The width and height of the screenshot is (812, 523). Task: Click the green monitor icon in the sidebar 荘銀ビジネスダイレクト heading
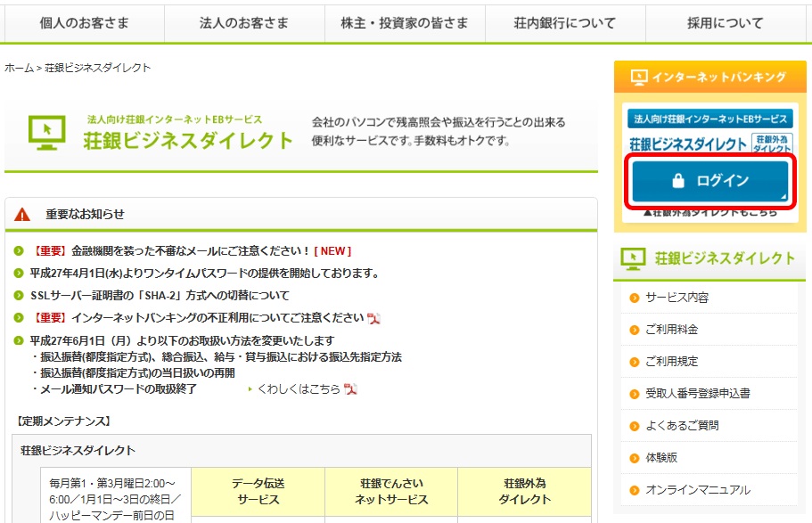coord(633,258)
